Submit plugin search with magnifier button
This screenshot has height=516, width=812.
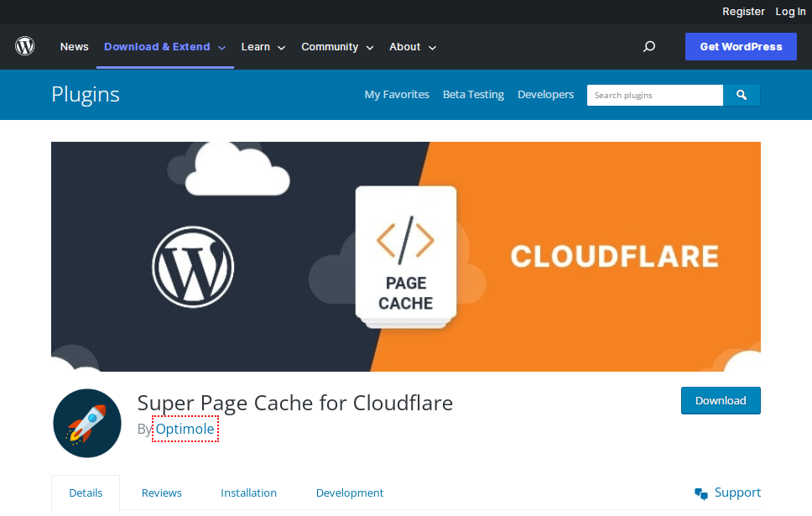tap(742, 96)
